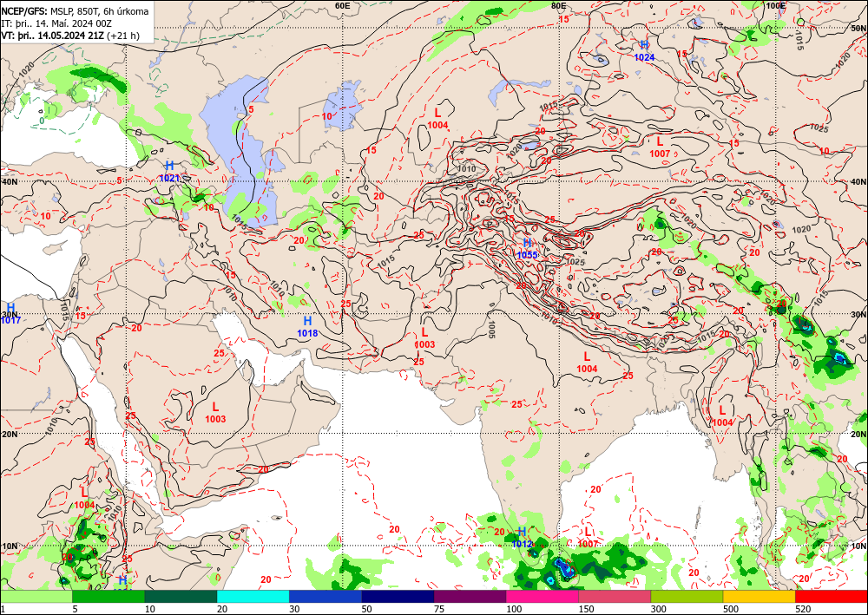
Task: Click the olive 300–500 mm legend swatch
Action: pyautogui.click(x=687, y=596)
